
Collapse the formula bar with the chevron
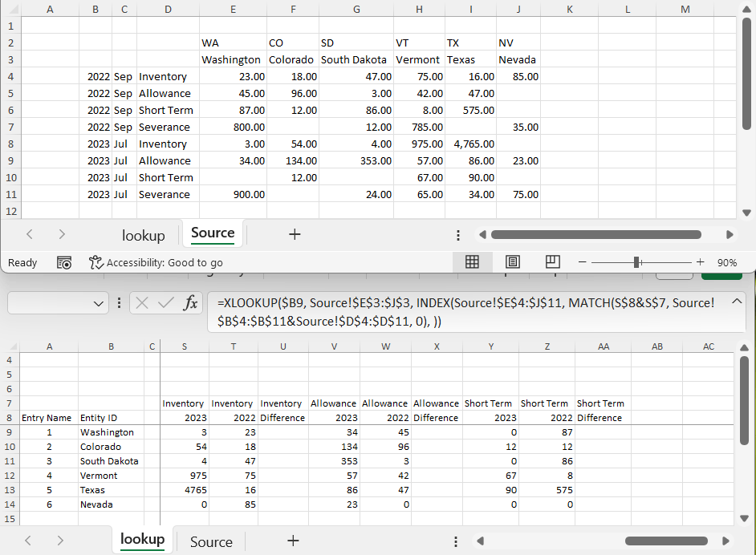click(737, 302)
